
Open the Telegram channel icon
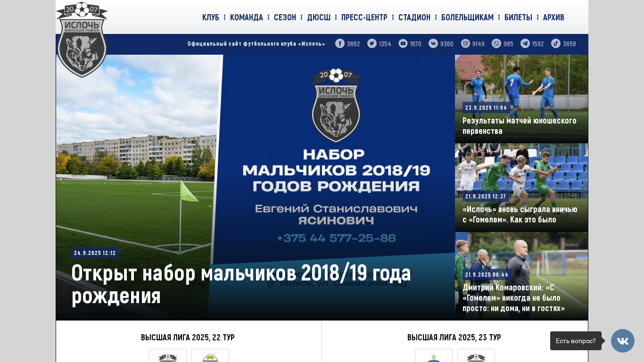tap(525, 43)
